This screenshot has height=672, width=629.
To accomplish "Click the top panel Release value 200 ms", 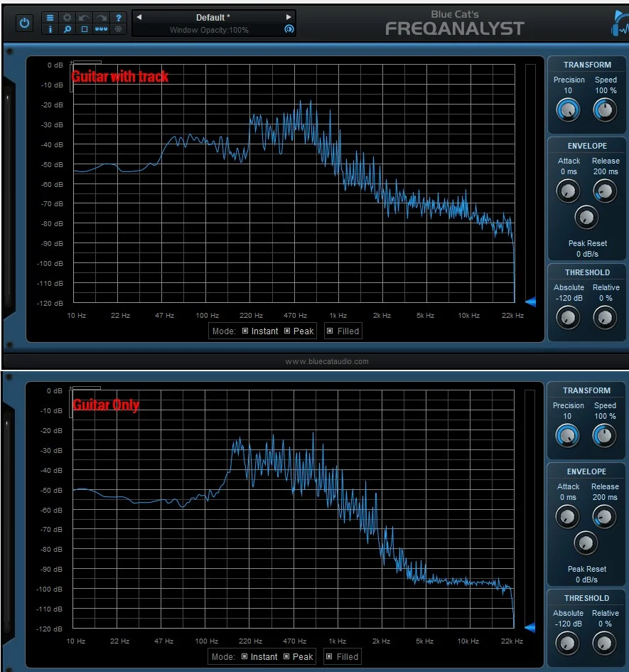I will [606, 171].
